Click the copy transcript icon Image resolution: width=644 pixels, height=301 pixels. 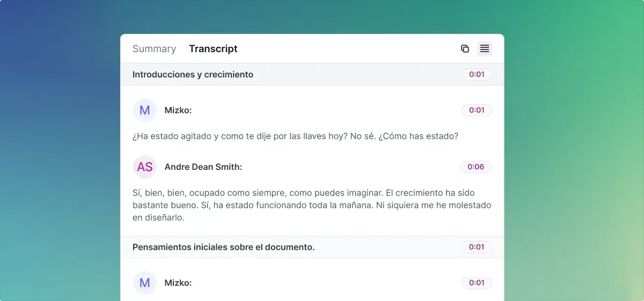[465, 49]
